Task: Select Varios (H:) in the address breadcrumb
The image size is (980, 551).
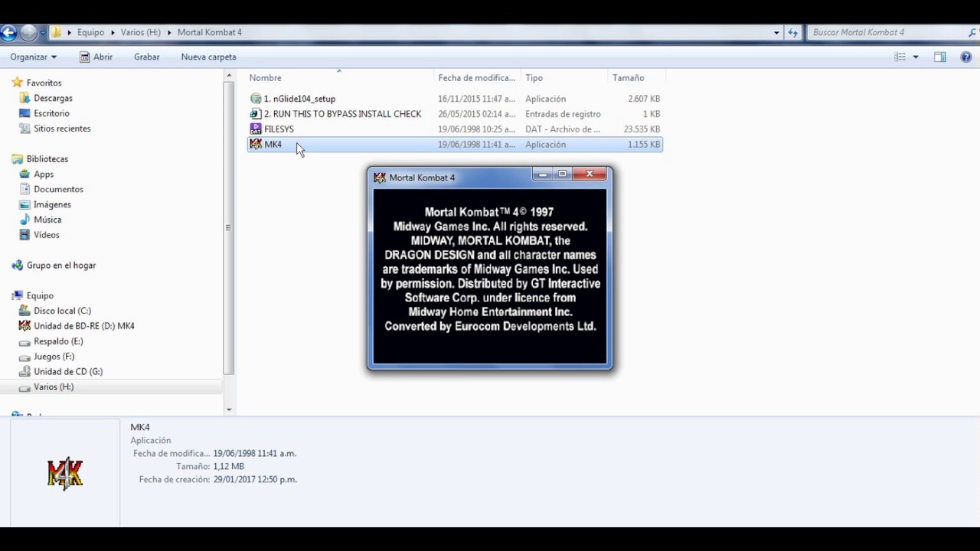Action: point(141,33)
